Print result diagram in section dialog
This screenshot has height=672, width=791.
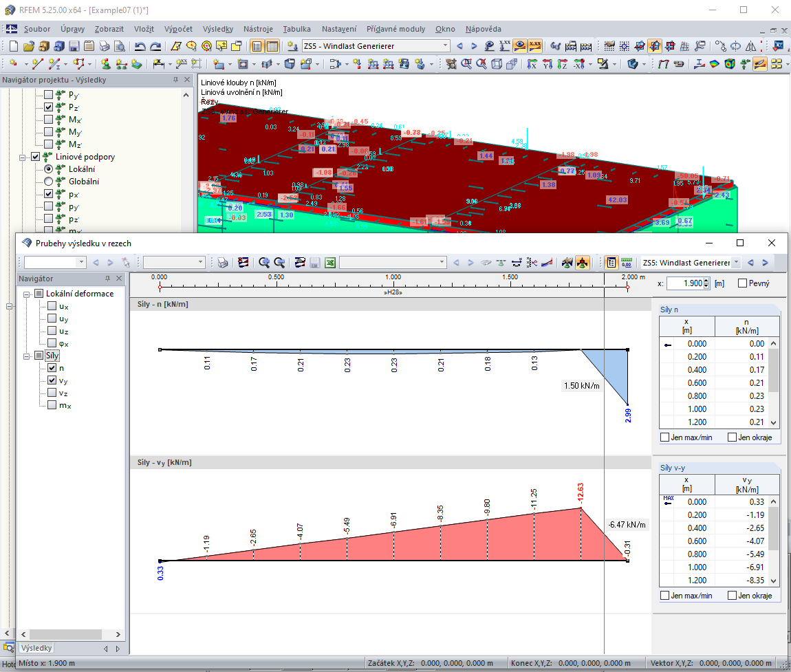tap(222, 263)
